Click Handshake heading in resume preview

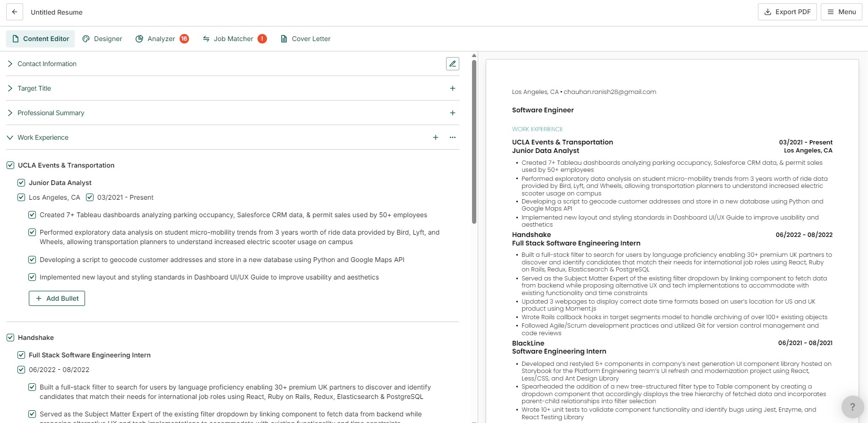[x=532, y=235]
